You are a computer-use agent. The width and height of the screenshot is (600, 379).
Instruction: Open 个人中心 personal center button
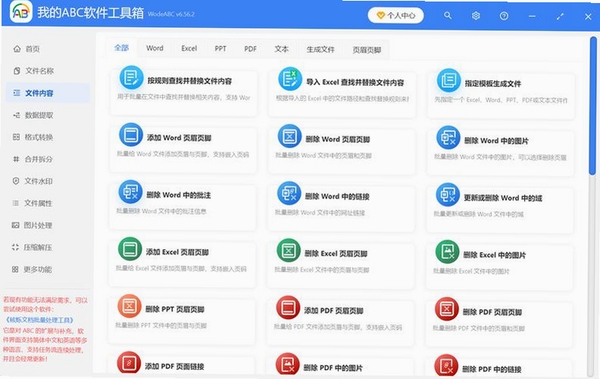pyautogui.click(x=396, y=15)
